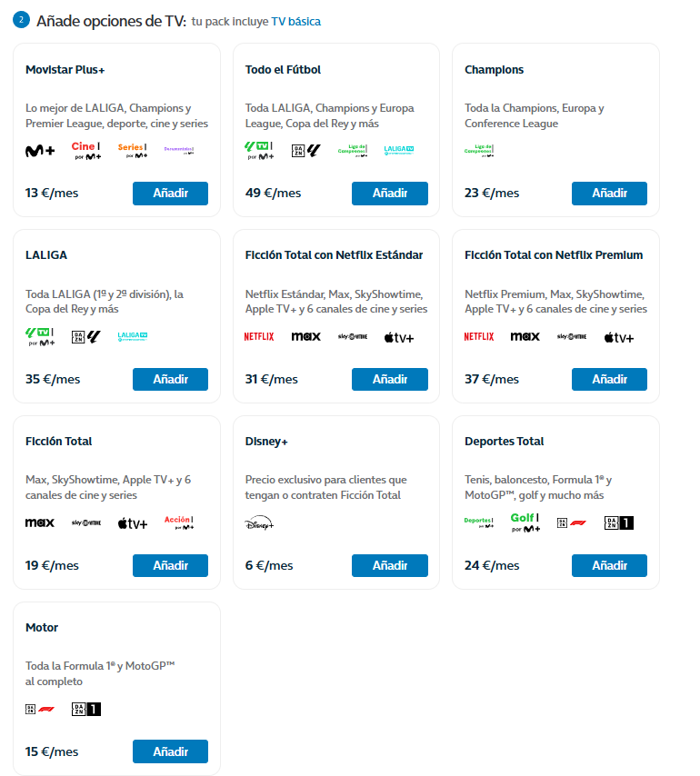Add the Movistar Plus+ package
This screenshot has width=700, height=776.
pos(170,194)
